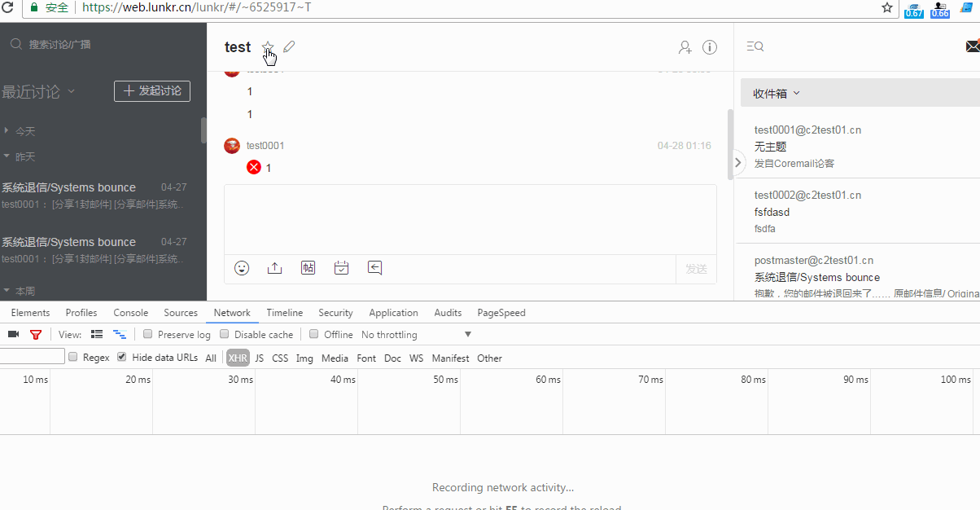Open the 收件箱 inbox dropdown
Screen dimensions: 980x510
[777, 94]
